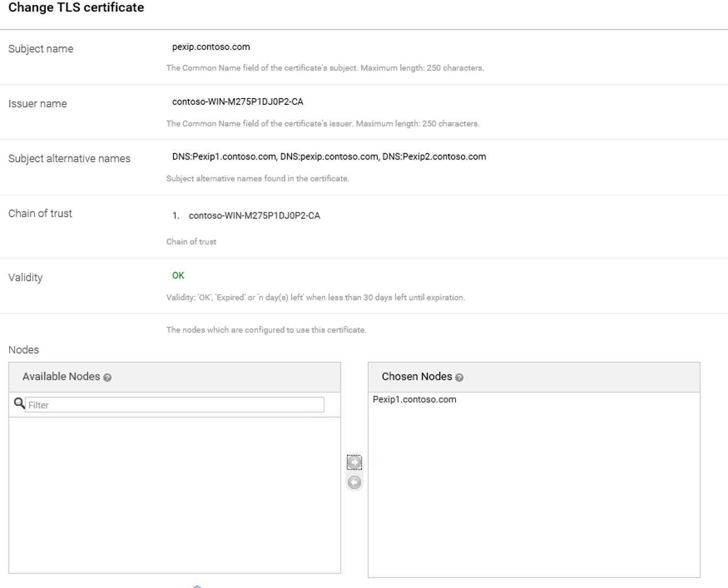Image resolution: width=728 pixels, height=588 pixels.
Task: Open the help icon next to Chosen Nodes
Action: [x=459, y=378]
